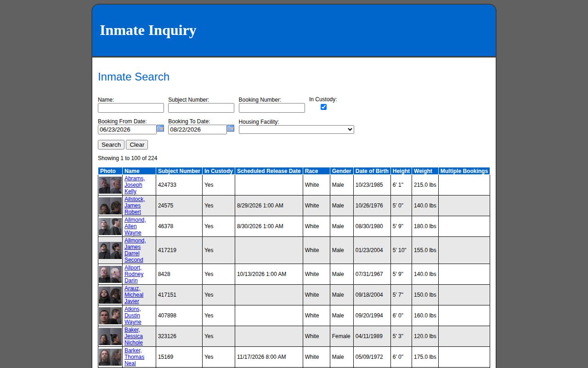Click release date 10/13/2026 1:00 AM cell
Image resolution: width=588 pixels, height=368 pixels.
pyautogui.click(x=269, y=274)
